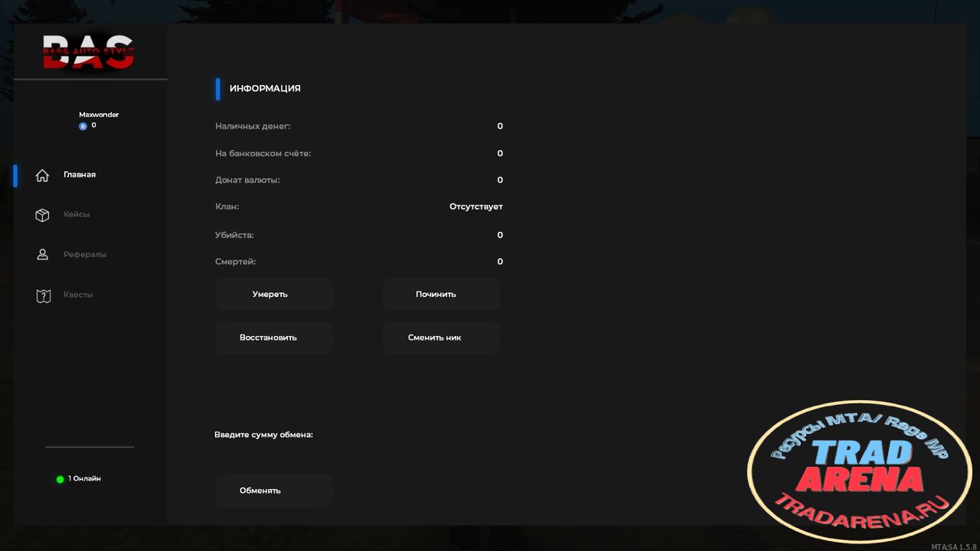
Task: Click the person icon beside Рефералы
Action: click(x=43, y=255)
